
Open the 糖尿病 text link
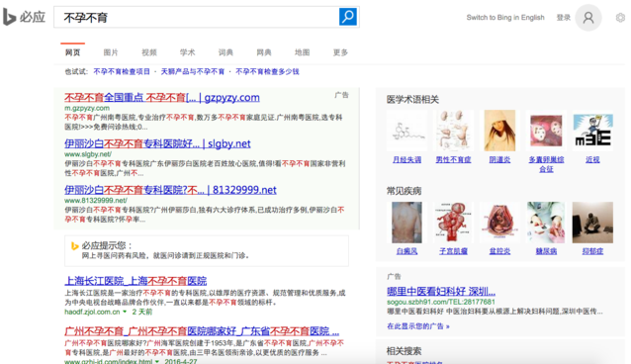[x=546, y=251]
